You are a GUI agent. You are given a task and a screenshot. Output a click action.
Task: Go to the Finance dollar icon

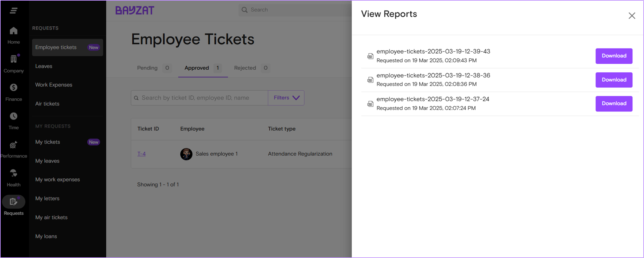[13, 88]
